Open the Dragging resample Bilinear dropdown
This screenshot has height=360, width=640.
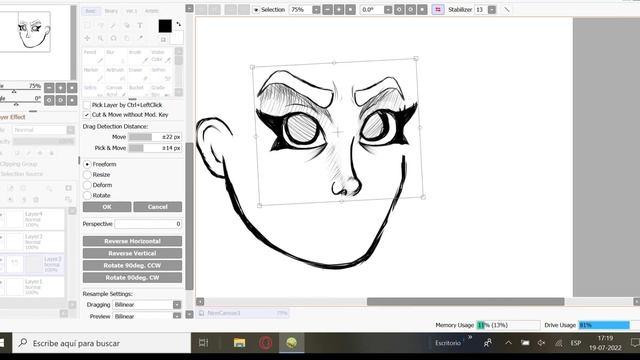pos(177,304)
